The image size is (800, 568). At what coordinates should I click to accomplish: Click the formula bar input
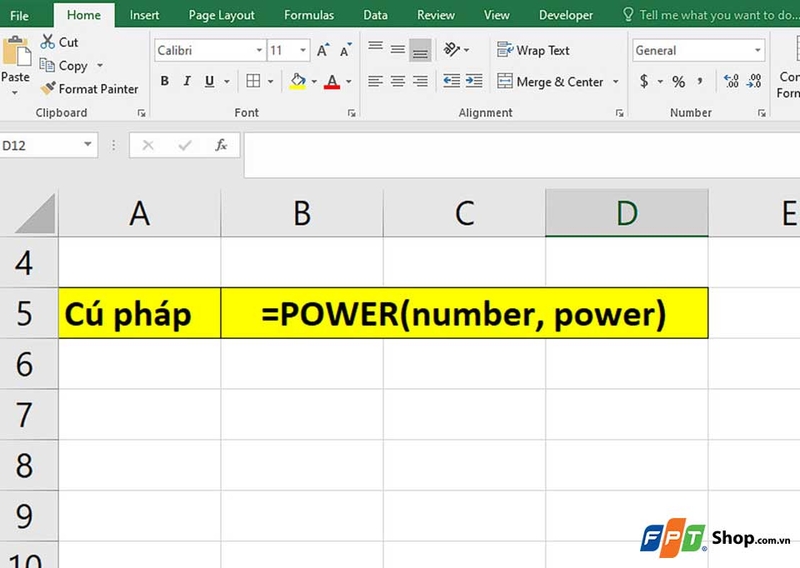click(x=522, y=155)
